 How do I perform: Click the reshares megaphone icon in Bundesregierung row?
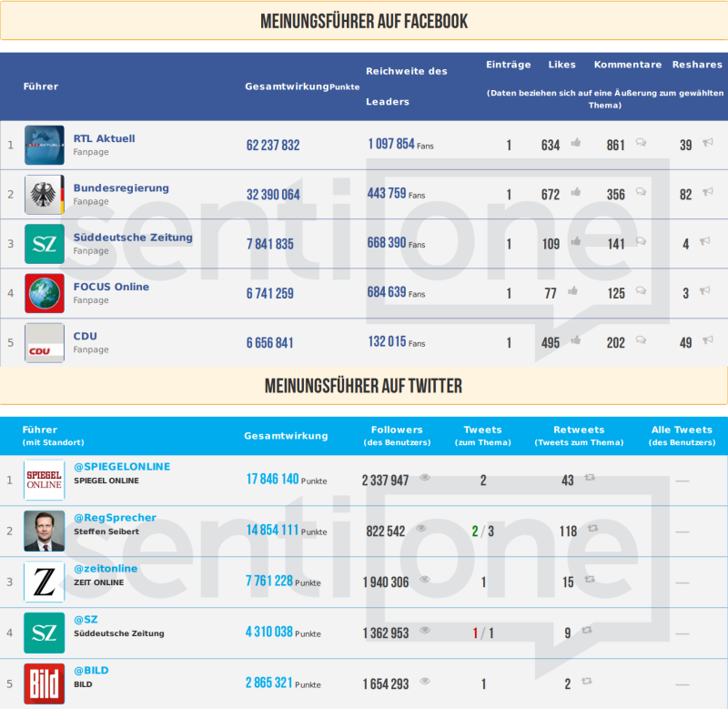click(707, 193)
